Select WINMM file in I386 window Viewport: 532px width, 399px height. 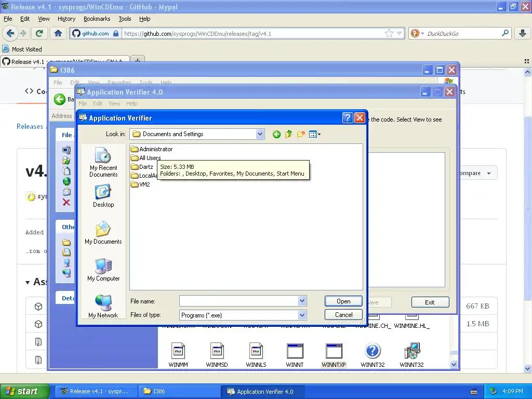tap(178, 355)
